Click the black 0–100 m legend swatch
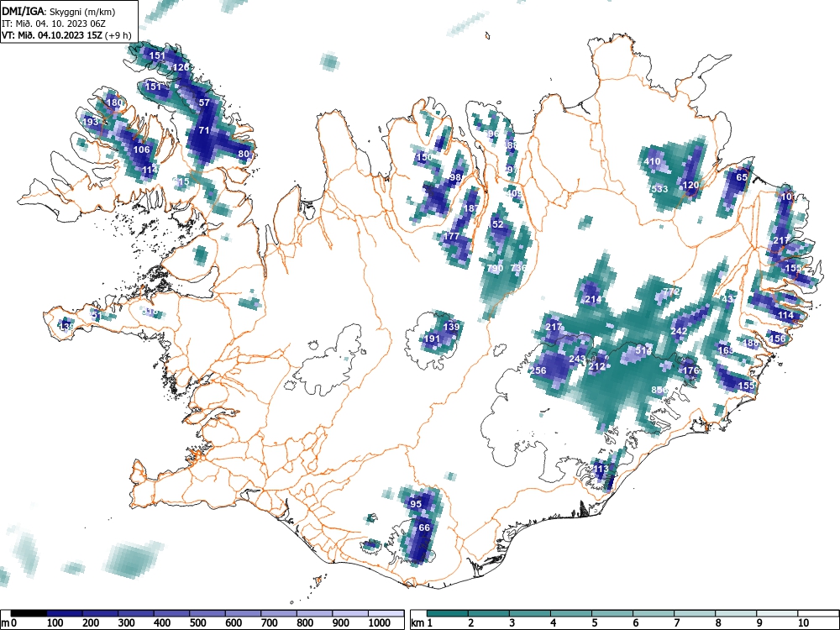 pos(29,613)
